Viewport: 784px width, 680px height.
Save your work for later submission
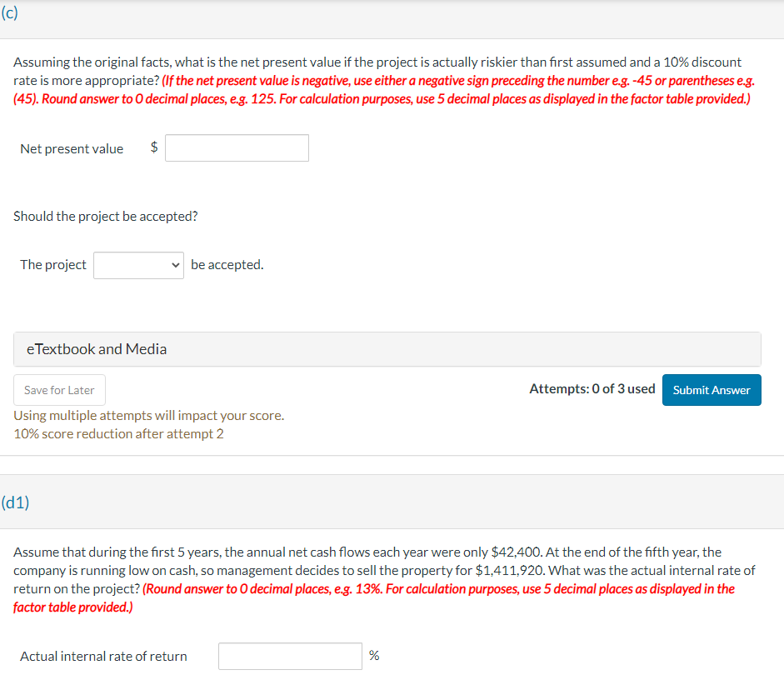pyautogui.click(x=59, y=389)
